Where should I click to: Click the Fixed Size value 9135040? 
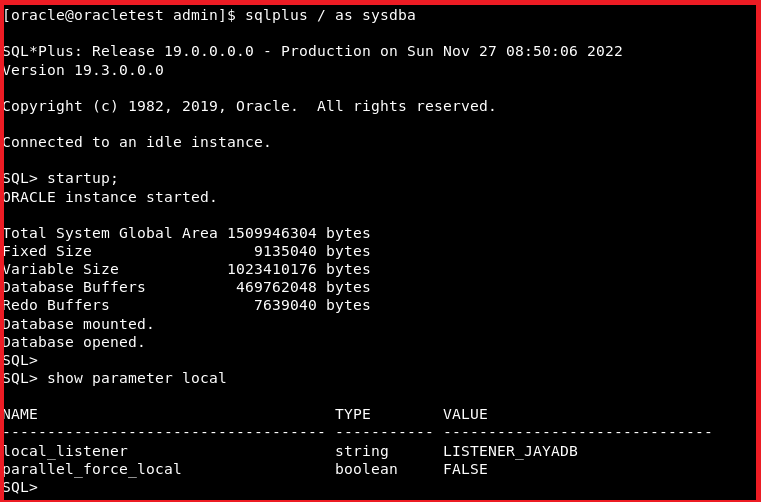(x=285, y=251)
